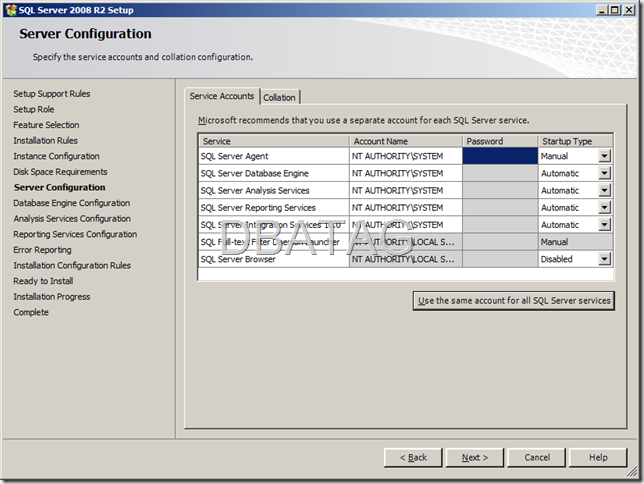Select the SQL Server Reporting Services service name
Viewport: 644px width, 484px height.
point(258,207)
